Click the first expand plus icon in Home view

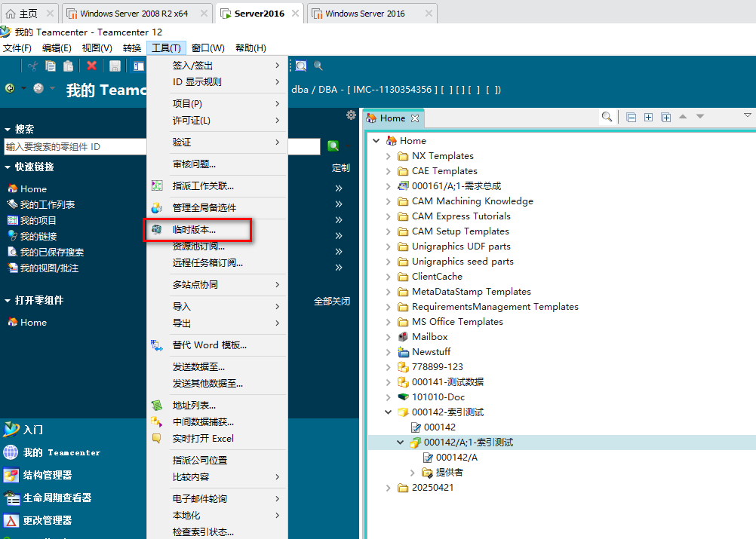(648, 117)
